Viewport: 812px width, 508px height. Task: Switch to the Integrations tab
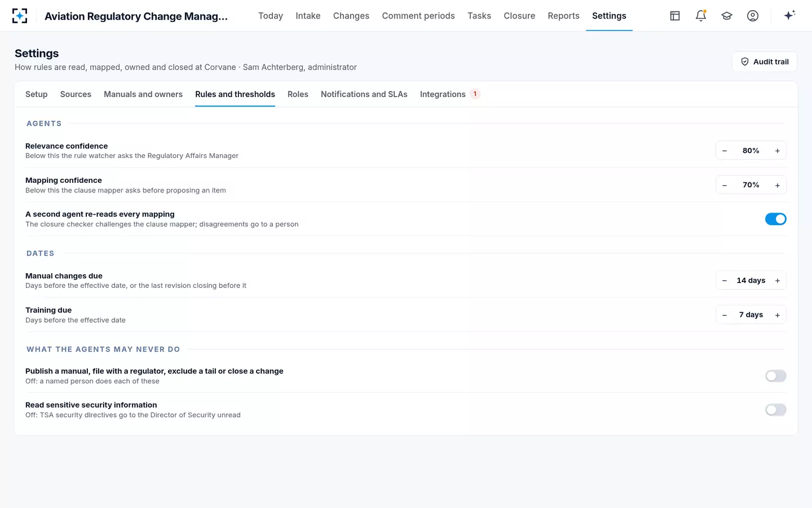(449, 94)
